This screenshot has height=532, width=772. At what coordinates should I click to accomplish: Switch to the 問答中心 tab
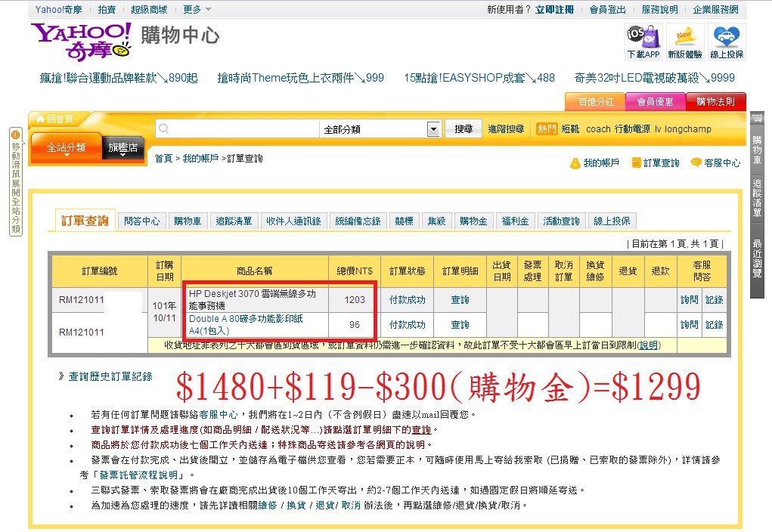click(x=142, y=221)
